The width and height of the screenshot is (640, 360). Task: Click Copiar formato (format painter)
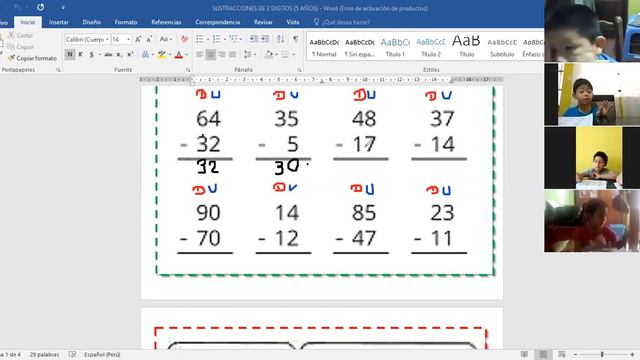32,58
